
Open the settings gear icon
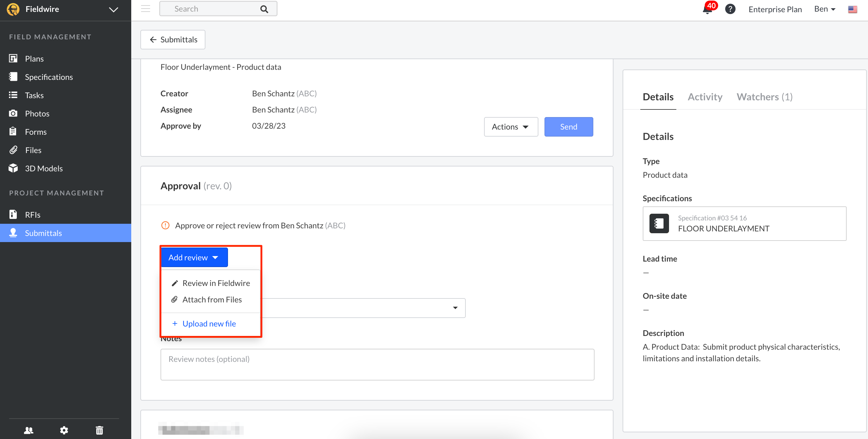[x=64, y=430]
